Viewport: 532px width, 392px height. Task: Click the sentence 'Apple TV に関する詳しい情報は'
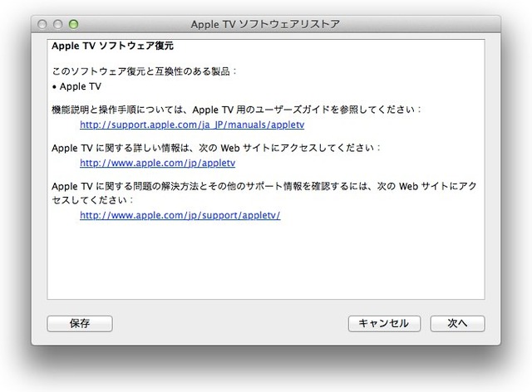click(x=216, y=148)
